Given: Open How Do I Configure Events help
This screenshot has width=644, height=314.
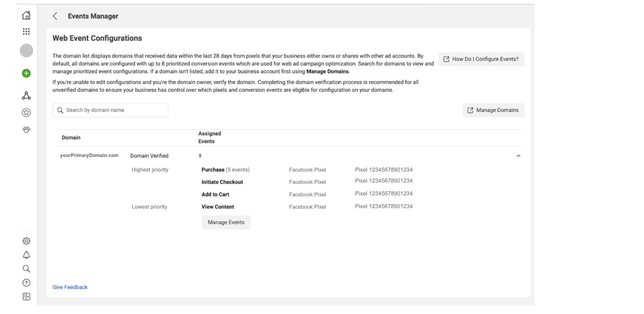Looking at the screenshot, I should tap(481, 59).
